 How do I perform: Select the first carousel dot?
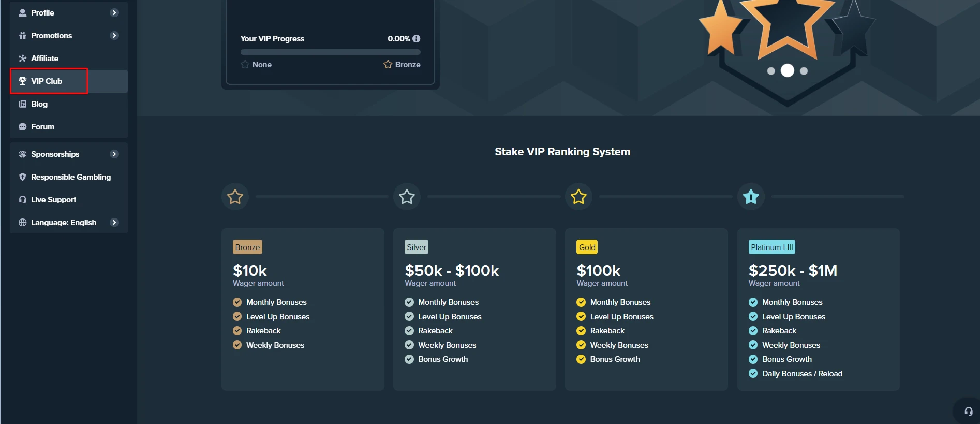(x=771, y=71)
